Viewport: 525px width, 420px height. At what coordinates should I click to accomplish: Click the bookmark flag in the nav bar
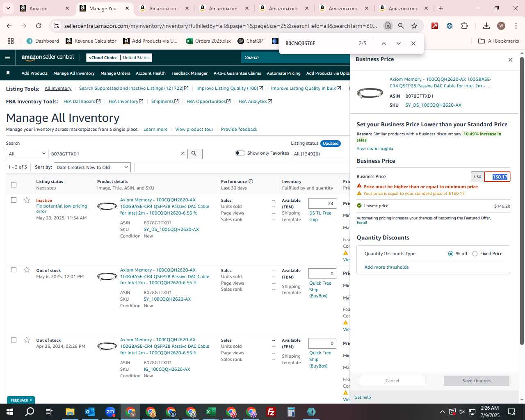coord(8,73)
